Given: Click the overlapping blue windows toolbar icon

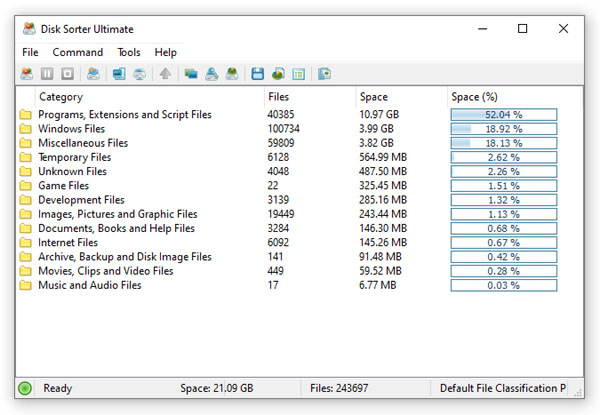Looking at the screenshot, I should click(191, 73).
